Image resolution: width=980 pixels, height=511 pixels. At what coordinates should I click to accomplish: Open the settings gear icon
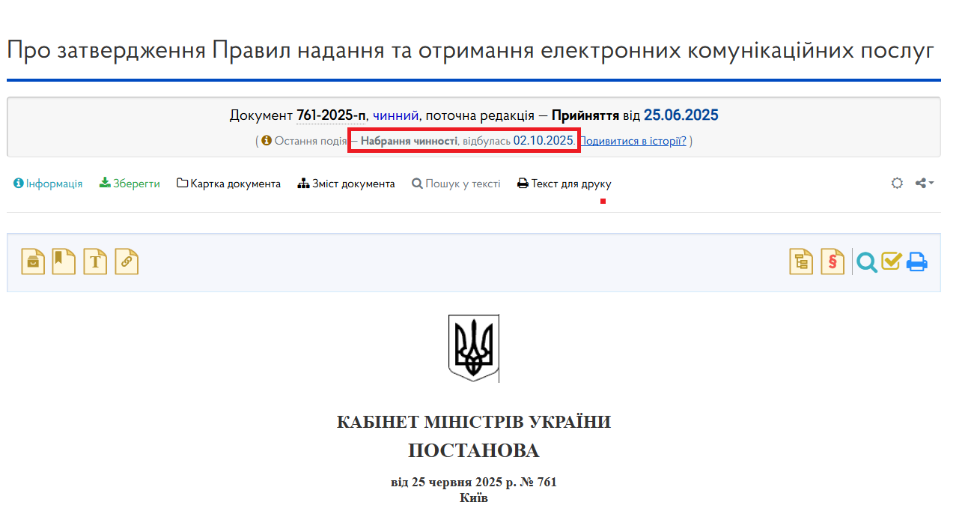click(897, 182)
